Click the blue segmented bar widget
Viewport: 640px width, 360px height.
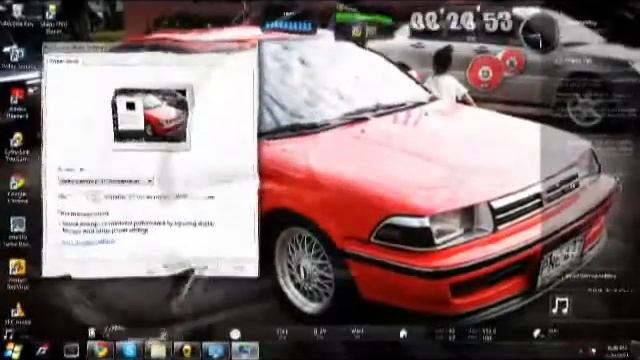click(290, 26)
